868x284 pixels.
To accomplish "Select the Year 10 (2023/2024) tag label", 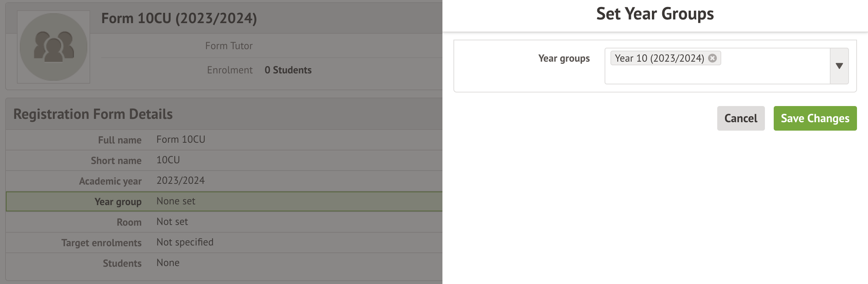I will point(659,58).
